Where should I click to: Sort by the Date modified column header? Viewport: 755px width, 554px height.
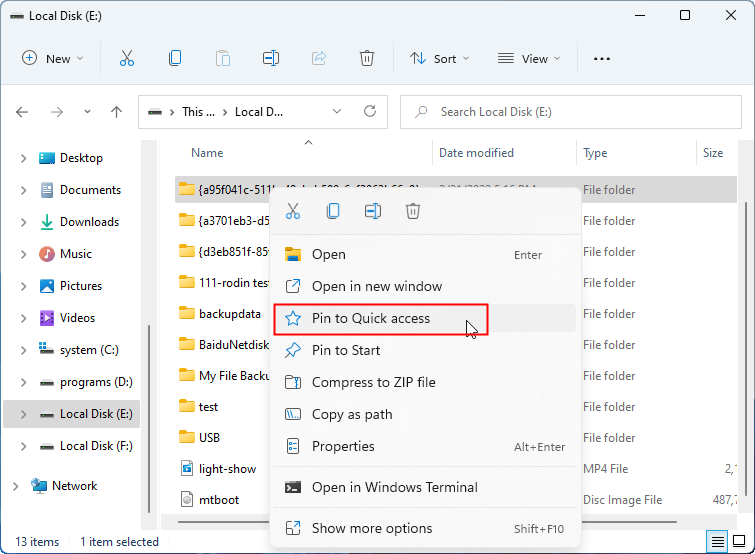click(x=476, y=153)
